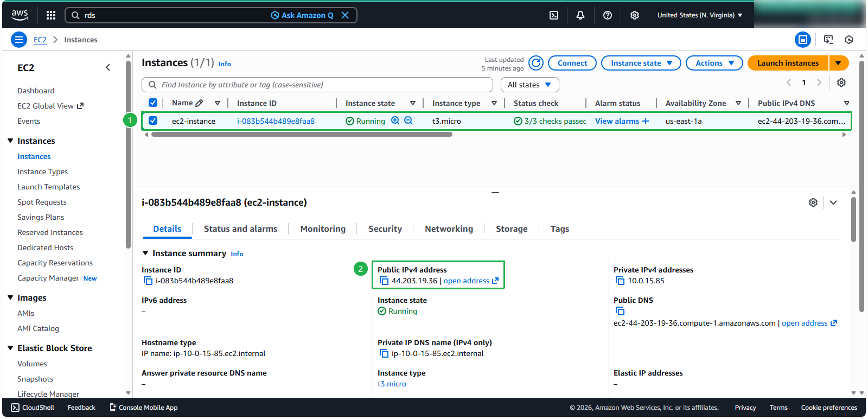Switch to the Monitoring tab
Image resolution: width=868 pixels, height=419 pixels.
point(323,229)
